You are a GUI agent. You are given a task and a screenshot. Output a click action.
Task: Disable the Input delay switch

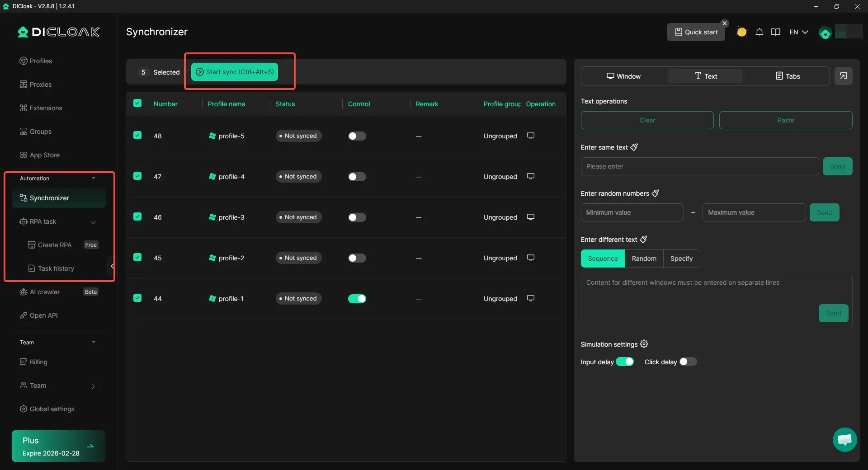click(625, 362)
